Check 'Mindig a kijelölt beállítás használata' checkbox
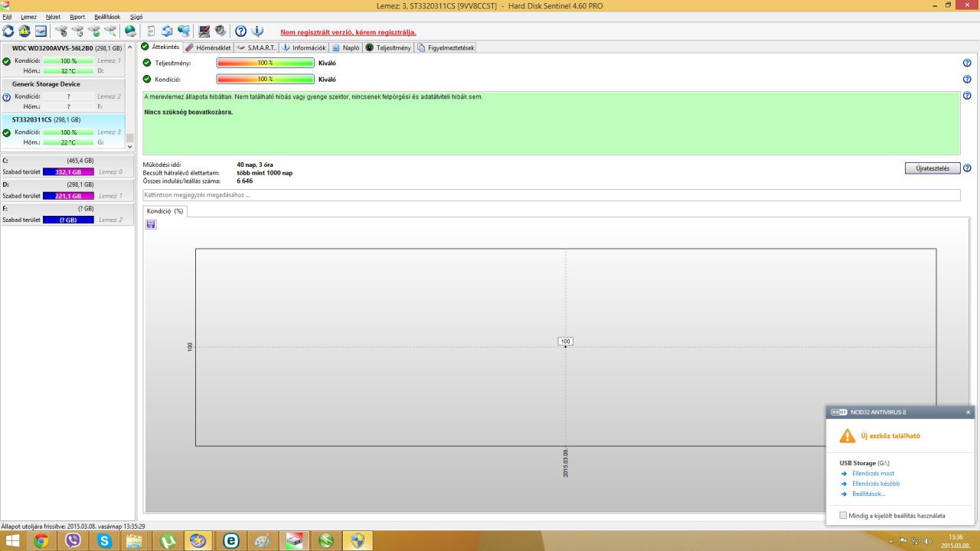Screen dimensions: 980x551 tap(844, 516)
